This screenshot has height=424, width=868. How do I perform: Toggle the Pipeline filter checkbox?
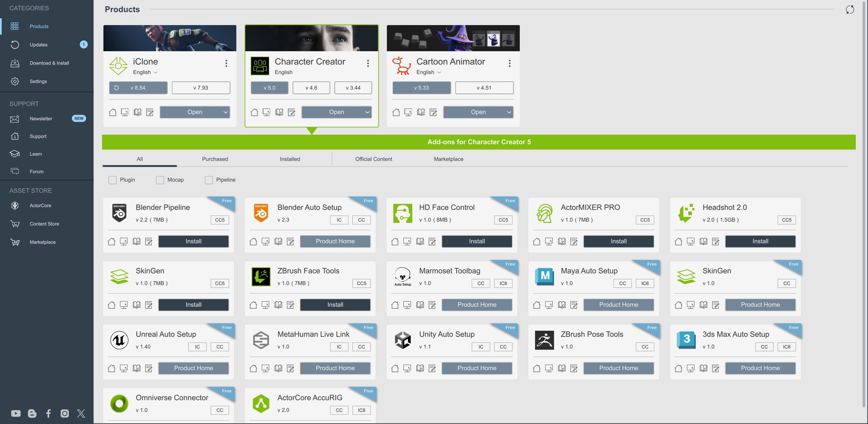coord(209,180)
